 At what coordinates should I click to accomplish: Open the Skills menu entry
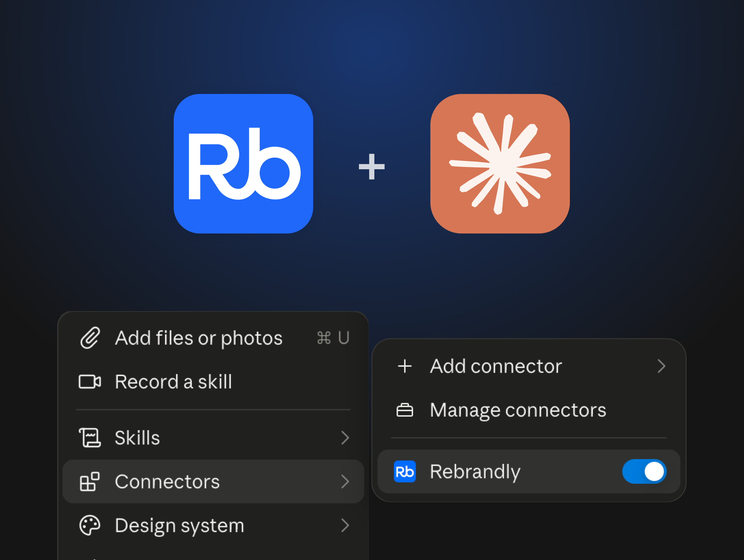pos(213,438)
